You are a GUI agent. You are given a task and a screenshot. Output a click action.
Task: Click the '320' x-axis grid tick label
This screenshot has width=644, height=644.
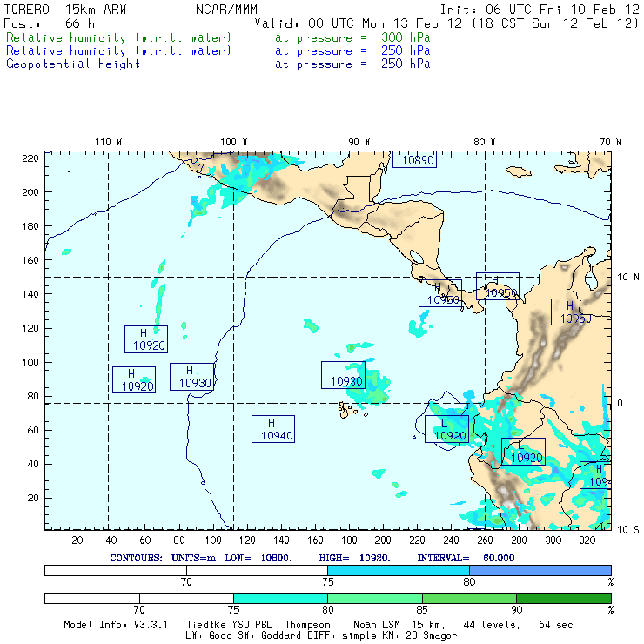click(587, 540)
